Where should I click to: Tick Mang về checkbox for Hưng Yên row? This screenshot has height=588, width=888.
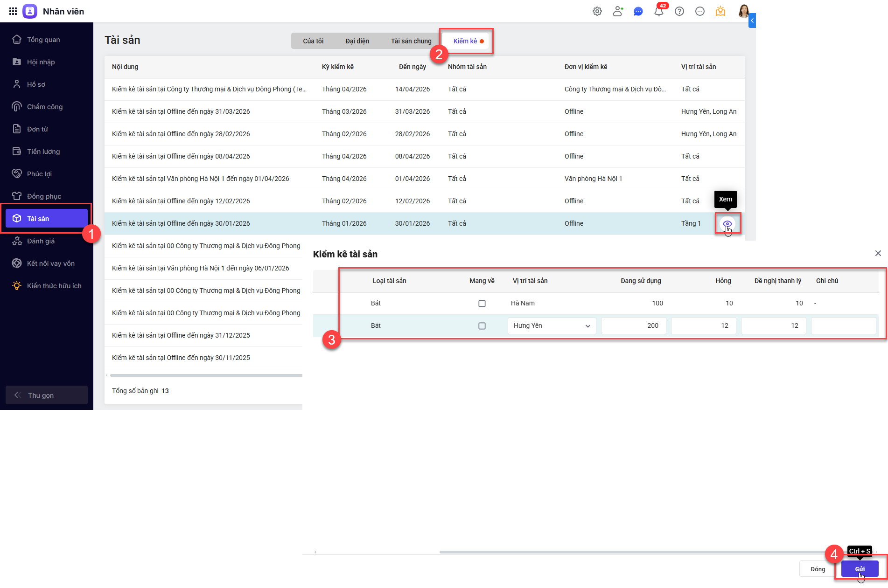tap(482, 326)
